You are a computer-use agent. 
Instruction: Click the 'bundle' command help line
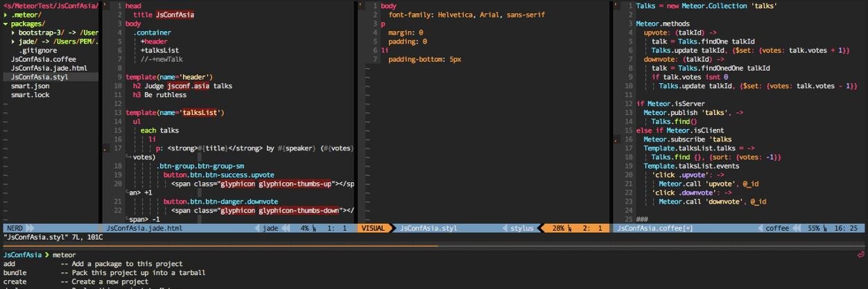pos(104,272)
